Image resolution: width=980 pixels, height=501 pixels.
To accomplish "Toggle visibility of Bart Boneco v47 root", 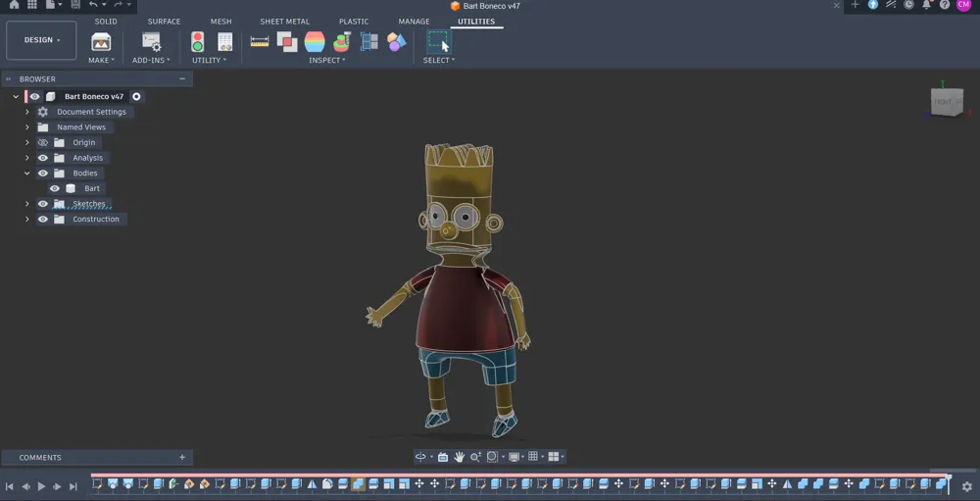I will pos(35,96).
